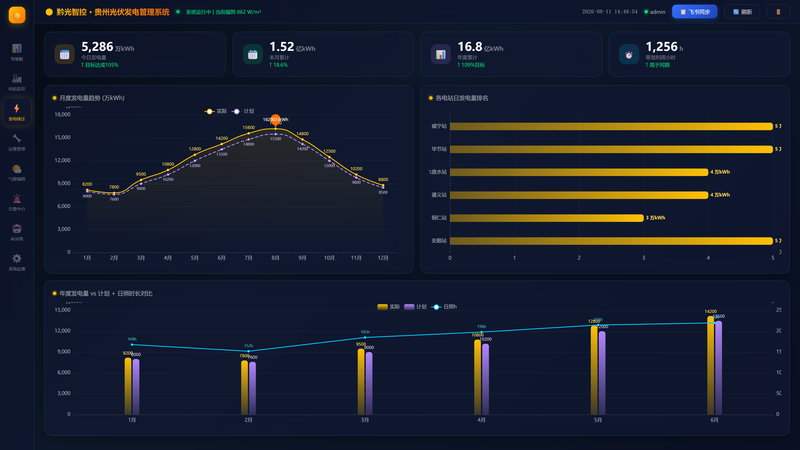Select the lightning bolt generation statistics icon
This screenshot has height=450, width=800.
[17, 112]
